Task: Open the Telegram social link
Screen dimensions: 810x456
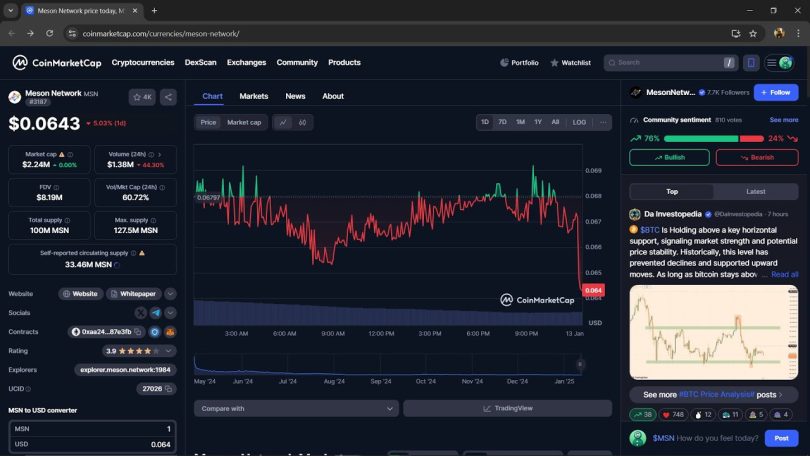Action: [155, 313]
